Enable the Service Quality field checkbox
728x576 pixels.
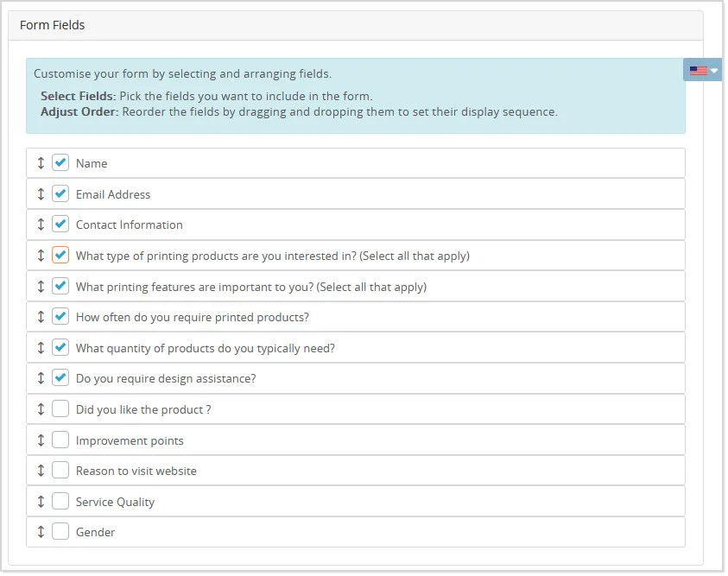point(60,501)
